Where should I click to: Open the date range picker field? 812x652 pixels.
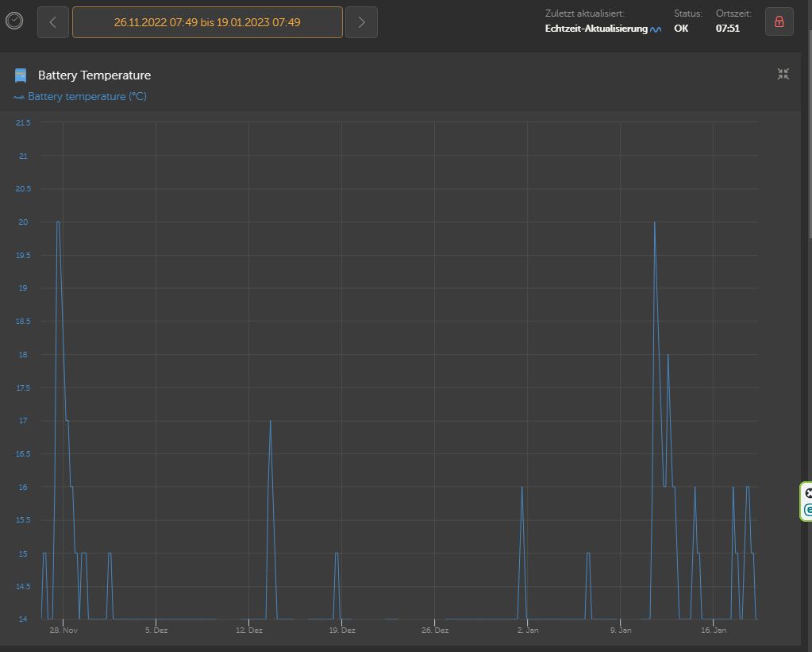point(207,22)
